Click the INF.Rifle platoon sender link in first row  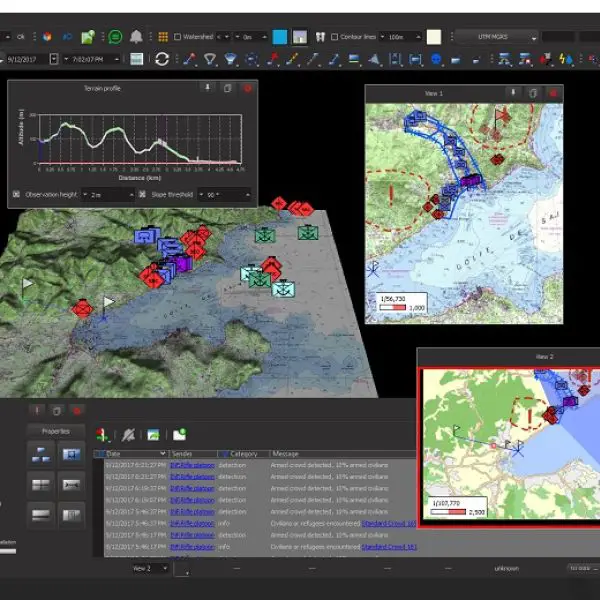point(190,466)
